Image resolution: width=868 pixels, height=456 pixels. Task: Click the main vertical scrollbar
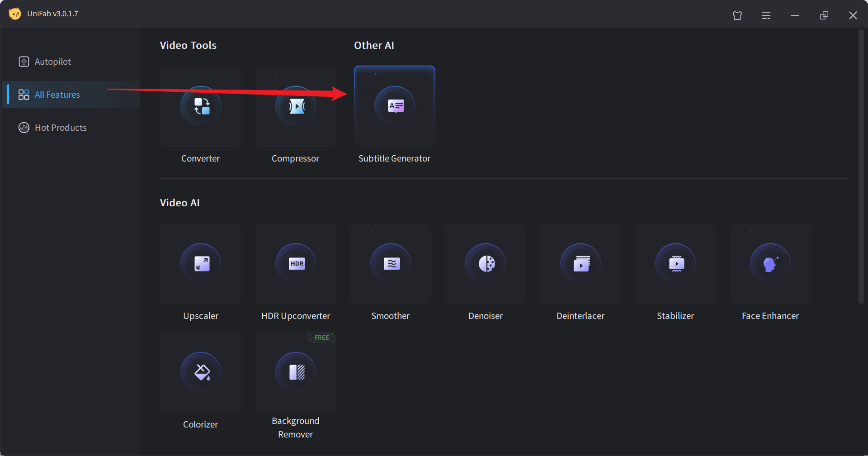tap(861, 166)
